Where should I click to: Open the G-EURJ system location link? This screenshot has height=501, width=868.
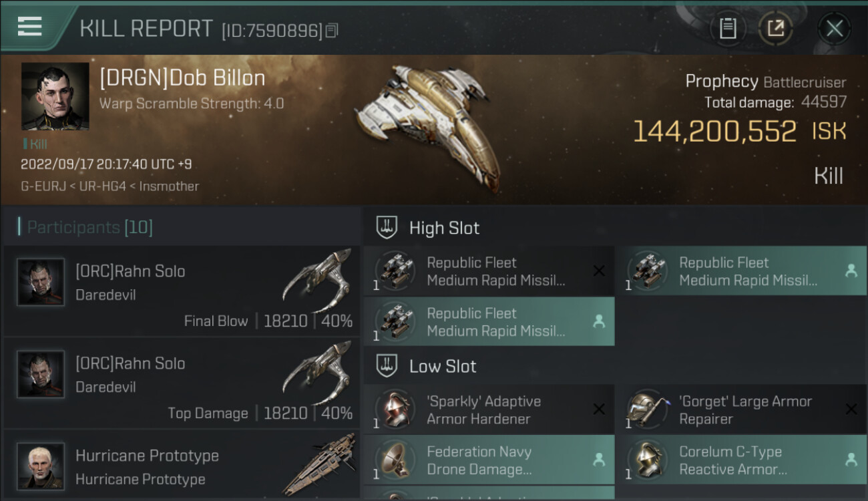(x=43, y=186)
